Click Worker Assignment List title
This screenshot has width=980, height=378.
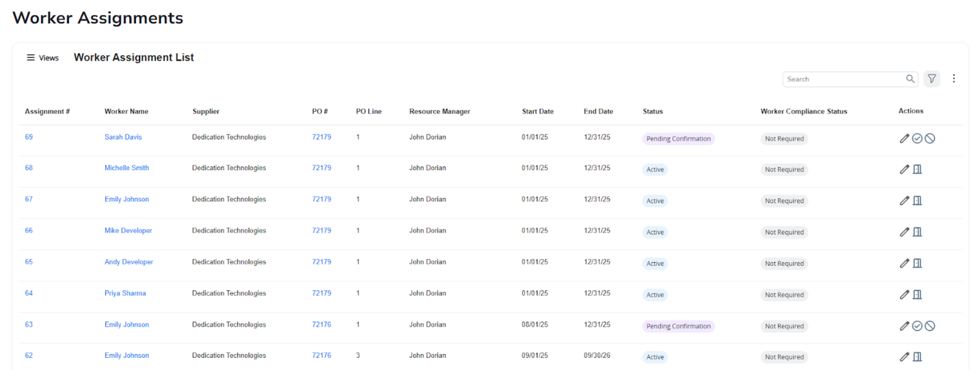pyautogui.click(x=134, y=58)
